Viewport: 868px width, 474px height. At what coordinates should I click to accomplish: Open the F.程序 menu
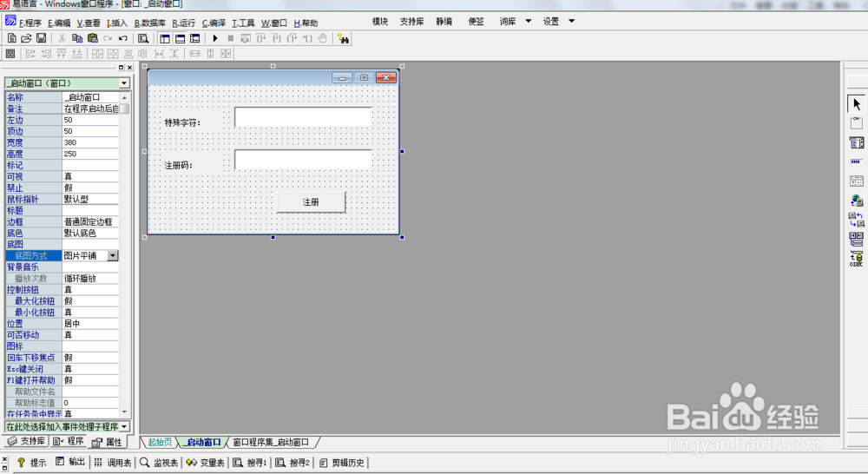(x=30, y=23)
